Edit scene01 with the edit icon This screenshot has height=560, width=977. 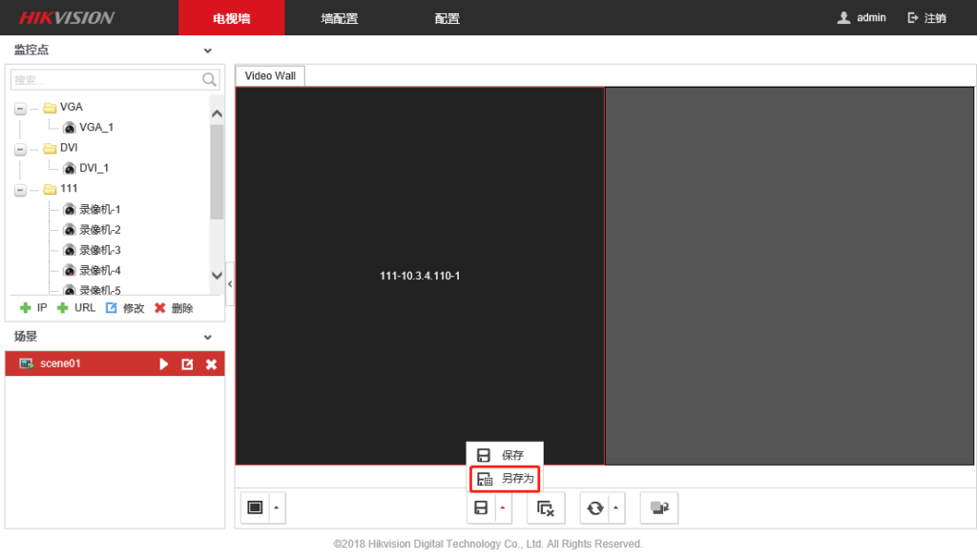(188, 364)
